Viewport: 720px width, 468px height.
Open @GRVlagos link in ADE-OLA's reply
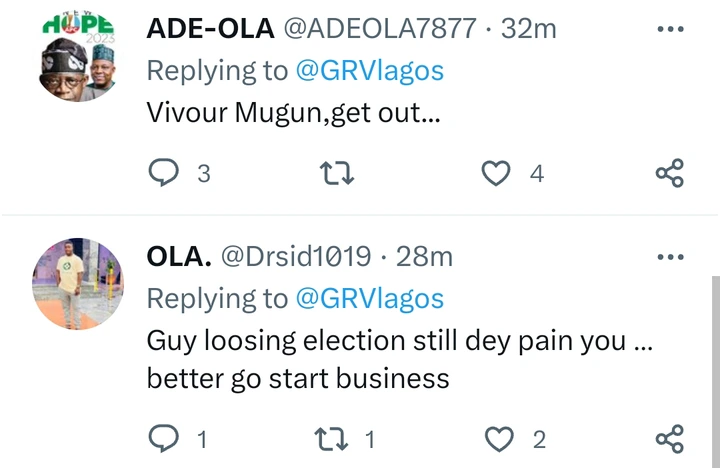click(369, 71)
